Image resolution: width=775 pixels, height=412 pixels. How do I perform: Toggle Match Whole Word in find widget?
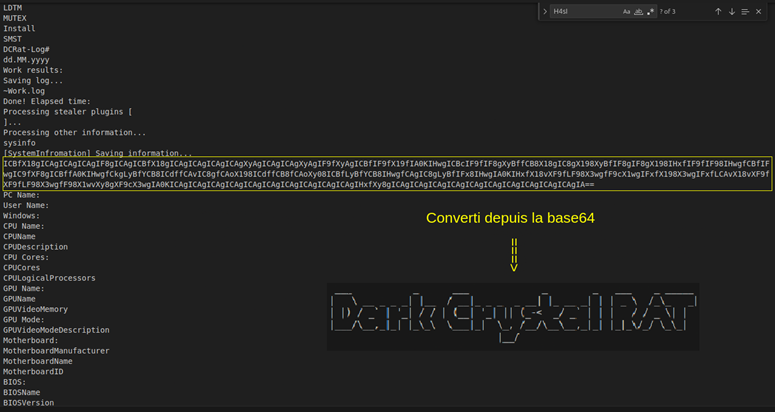tap(638, 11)
